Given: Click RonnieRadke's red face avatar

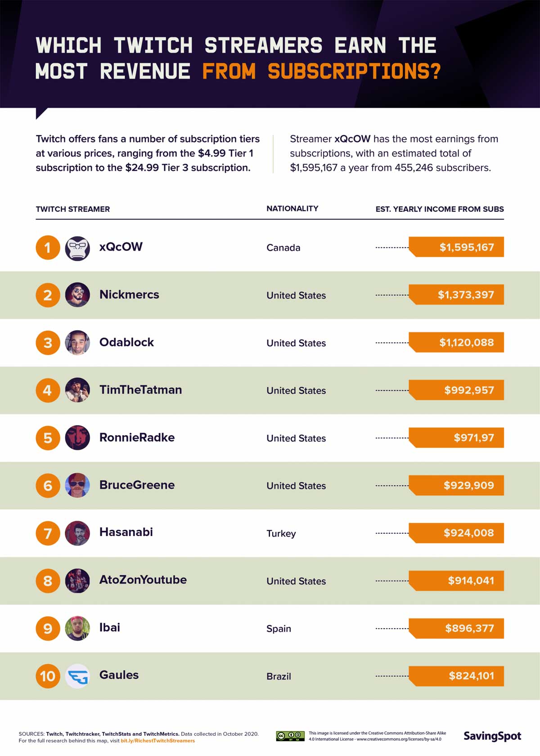Looking at the screenshot, I should [77, 438].
